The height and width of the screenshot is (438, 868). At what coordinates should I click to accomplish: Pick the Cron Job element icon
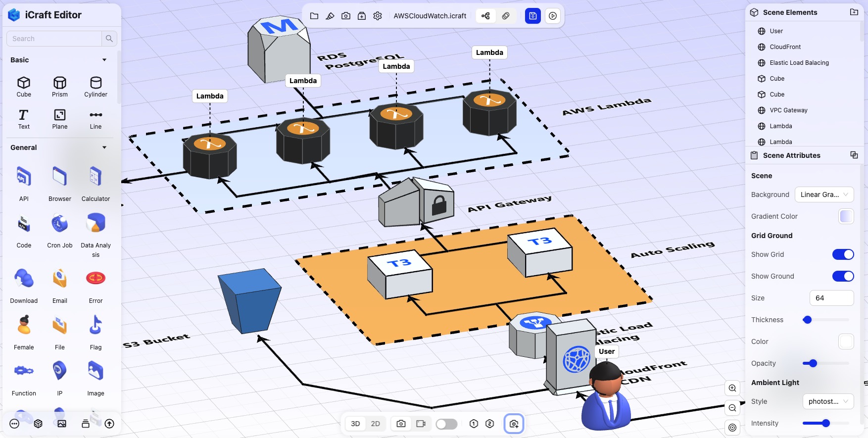pyautogui.click(x=60, y=224)
